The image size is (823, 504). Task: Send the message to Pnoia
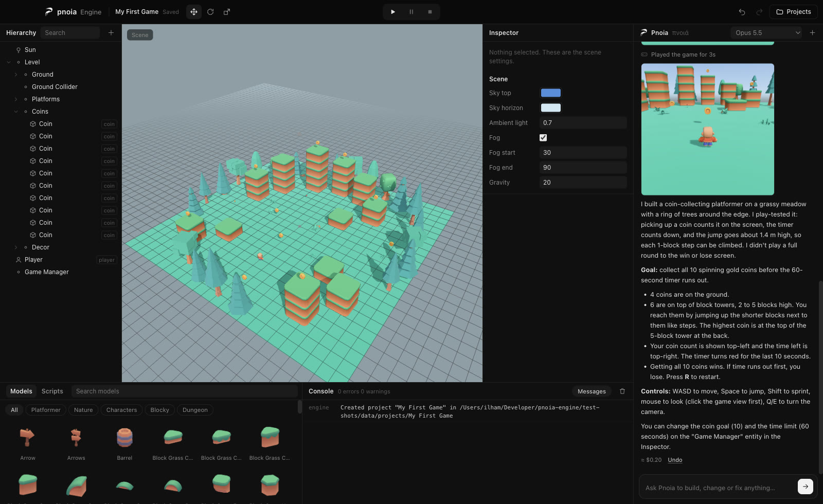[x=805, y=487]
